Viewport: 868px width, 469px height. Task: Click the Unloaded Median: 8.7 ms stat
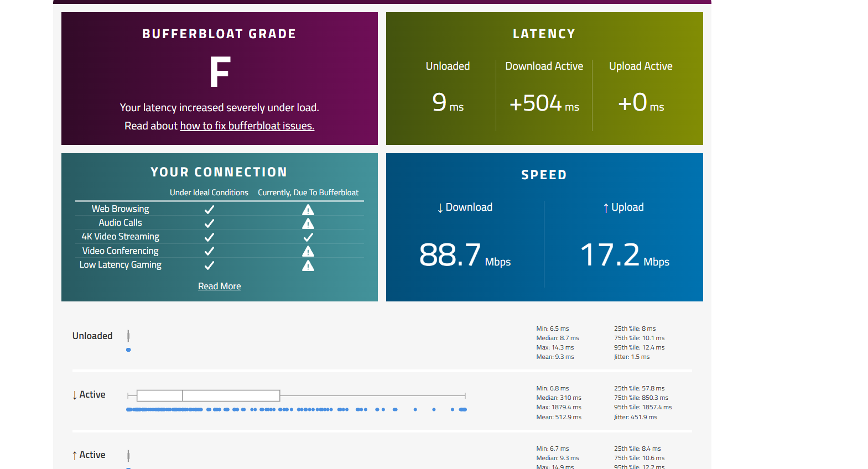click(x=558, y=338)
